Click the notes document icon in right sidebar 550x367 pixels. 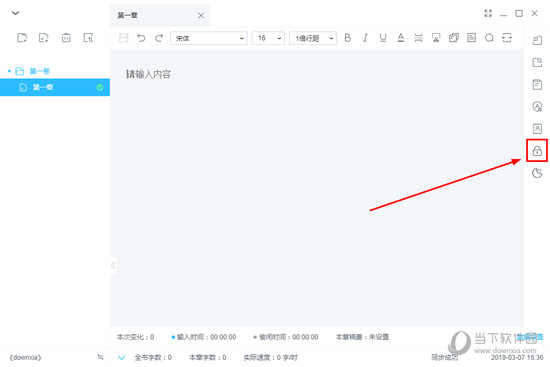(x=537, y=85)
